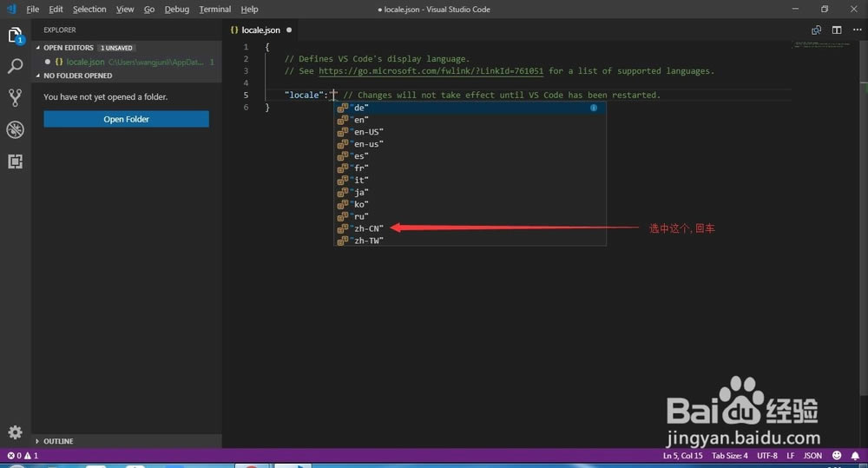Viewport: 868px width, 468px height.
Task: Open the Extensions view icon
Action: [15, 161]
